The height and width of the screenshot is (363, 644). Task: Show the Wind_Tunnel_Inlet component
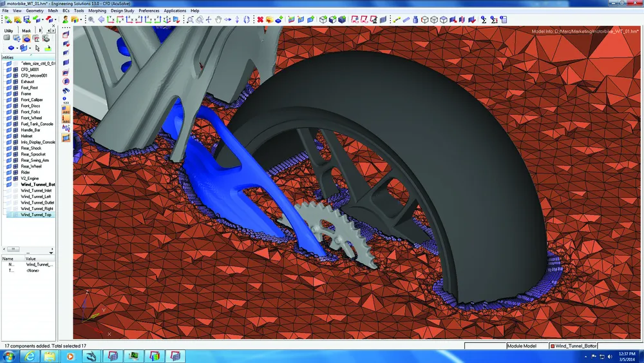coord(9,197)
